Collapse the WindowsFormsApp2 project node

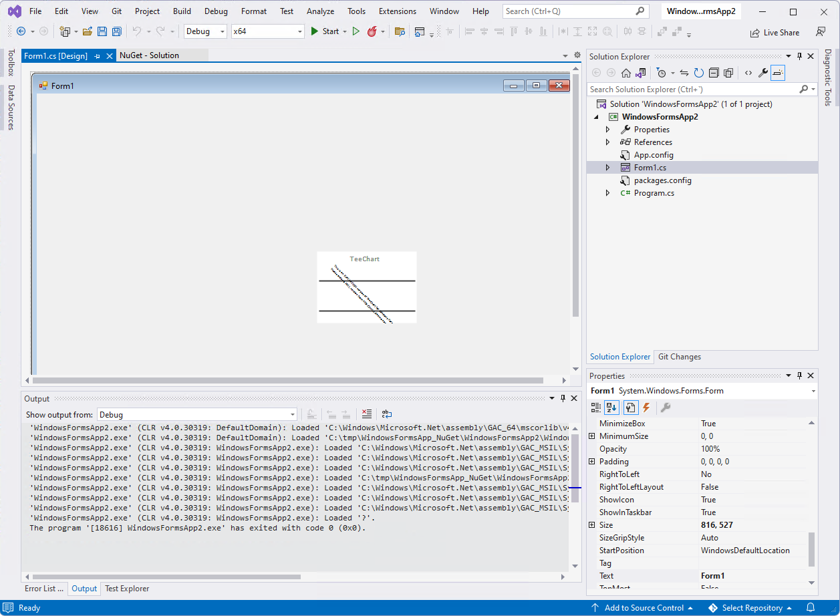pyautogui.click(x=596, y=117)
